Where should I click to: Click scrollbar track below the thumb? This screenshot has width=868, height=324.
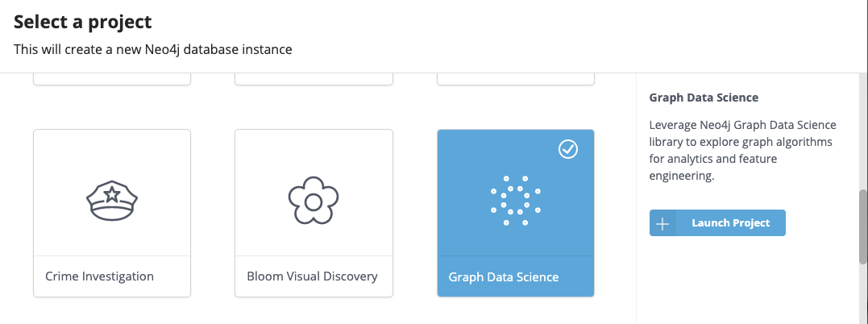coord(862,294)
